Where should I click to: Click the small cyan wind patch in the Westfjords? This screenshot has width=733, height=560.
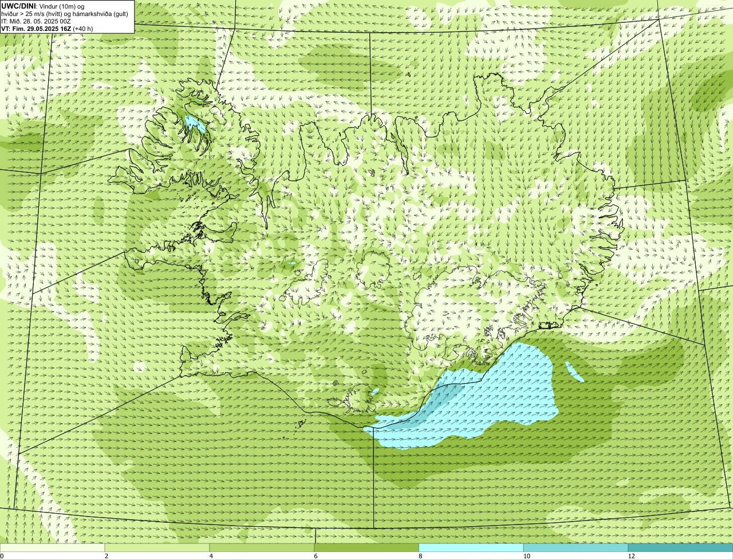pos(195,124)
